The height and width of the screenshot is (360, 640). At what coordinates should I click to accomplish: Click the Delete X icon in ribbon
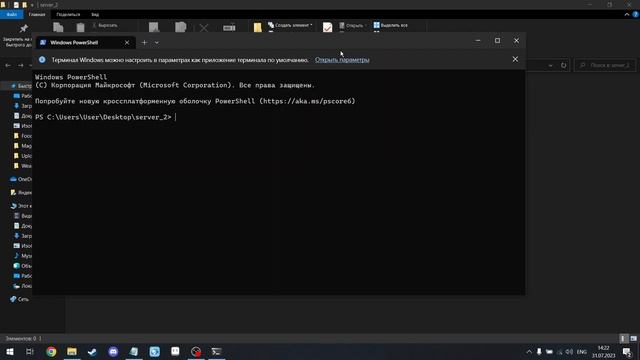pyautogui.click(x=204, y=28)
